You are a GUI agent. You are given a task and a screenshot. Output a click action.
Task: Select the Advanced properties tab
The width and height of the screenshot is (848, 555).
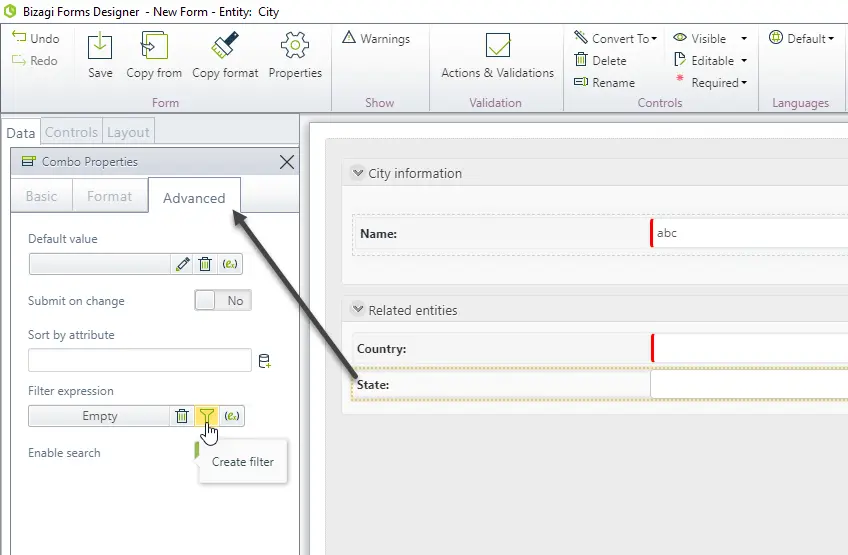tap(194, 198)
